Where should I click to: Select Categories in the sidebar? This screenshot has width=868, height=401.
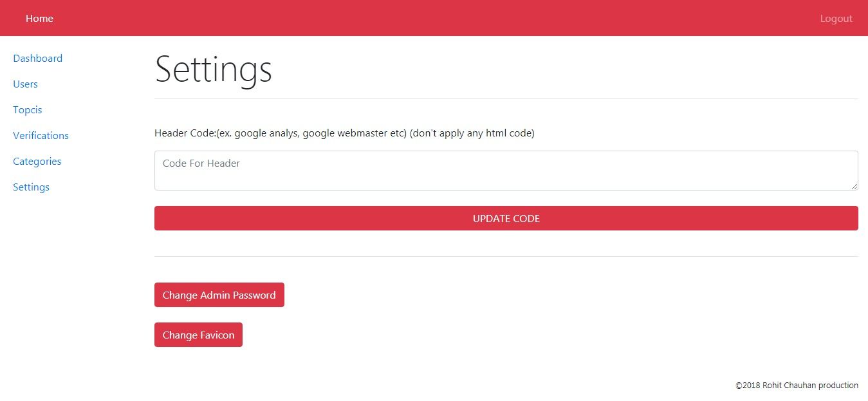pos(37,162)
